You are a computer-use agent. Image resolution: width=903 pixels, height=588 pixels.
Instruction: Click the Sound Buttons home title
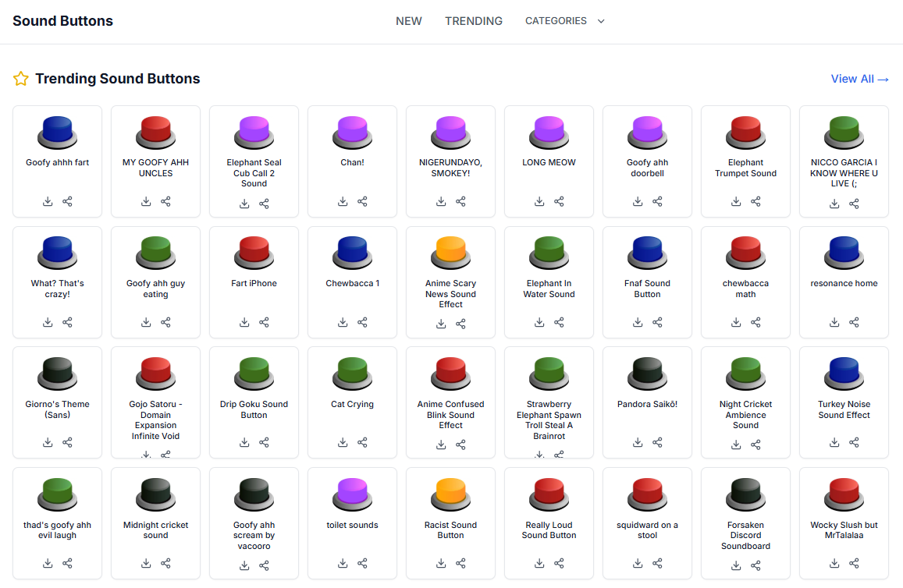[x=62, y=21]
